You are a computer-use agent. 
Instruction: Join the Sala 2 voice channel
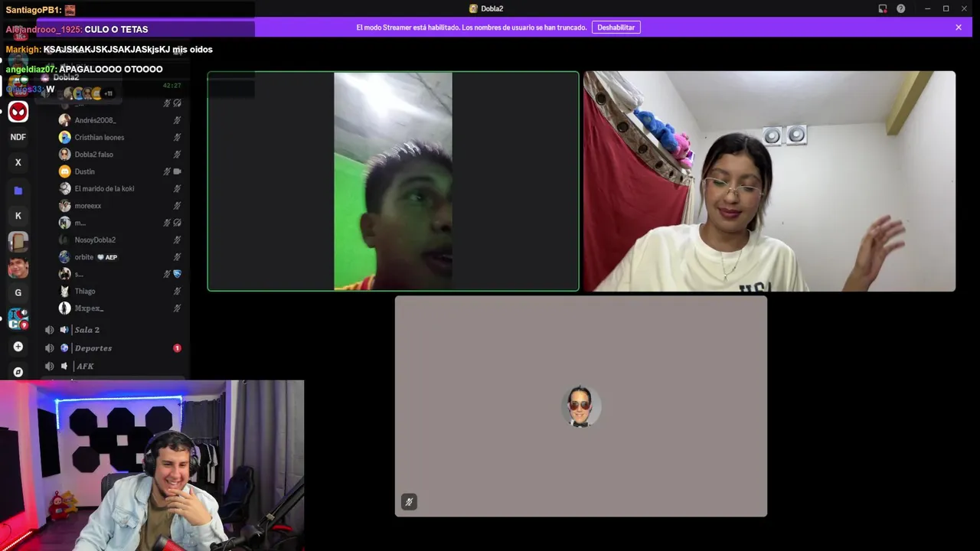(115, 330)
